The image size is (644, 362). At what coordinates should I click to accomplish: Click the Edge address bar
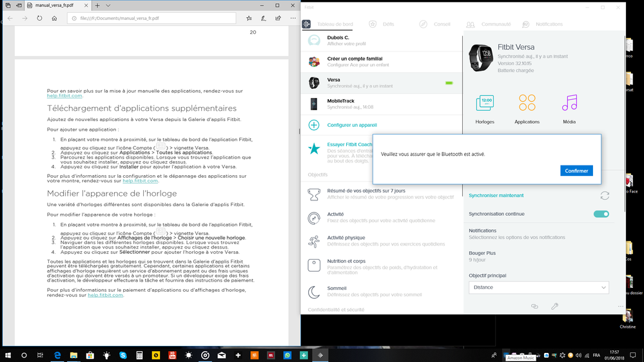click(151, 18)
